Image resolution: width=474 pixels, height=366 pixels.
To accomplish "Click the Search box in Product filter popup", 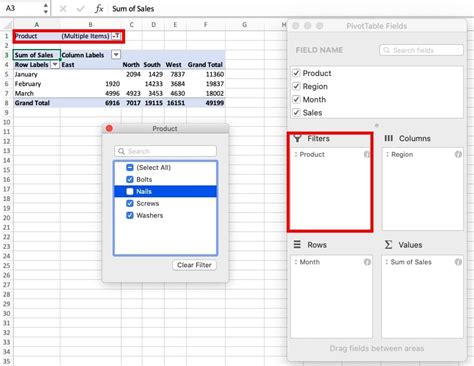I will [x=165, y=151].
